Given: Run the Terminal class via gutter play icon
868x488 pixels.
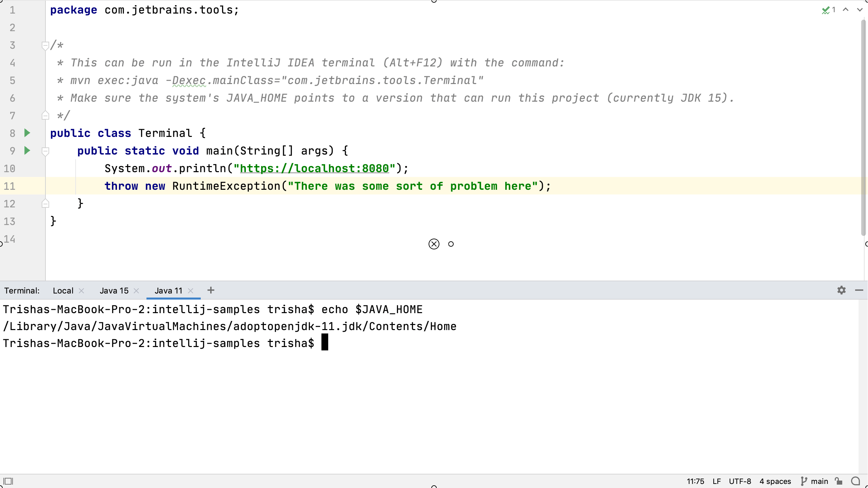Looking at the screenshot, I should point(27,133).
